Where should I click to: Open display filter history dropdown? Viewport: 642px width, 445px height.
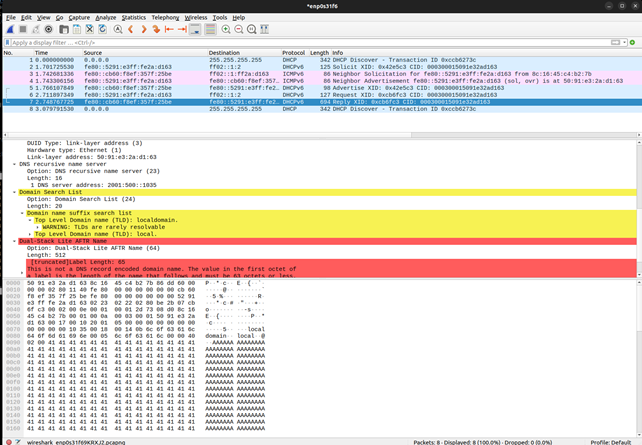[624, 43]
